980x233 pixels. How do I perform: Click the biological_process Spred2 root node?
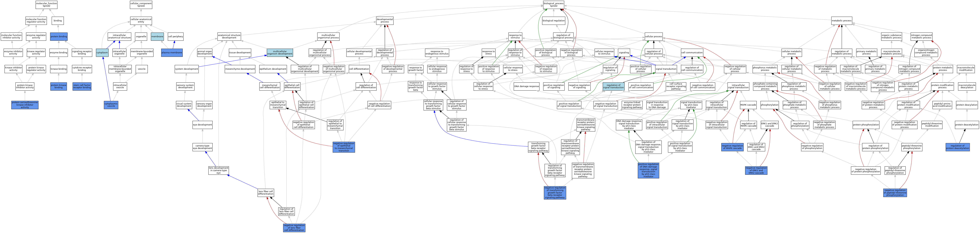(553, 5)
